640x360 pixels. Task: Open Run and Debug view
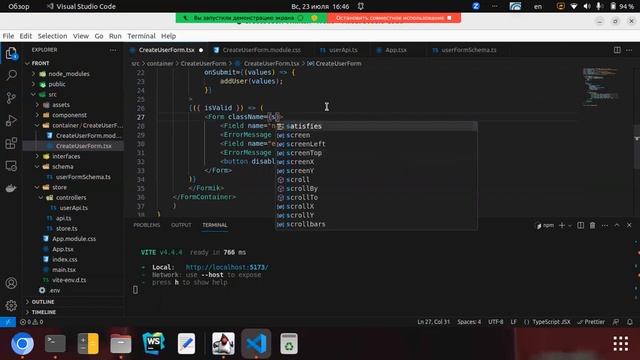click(11, 120)
